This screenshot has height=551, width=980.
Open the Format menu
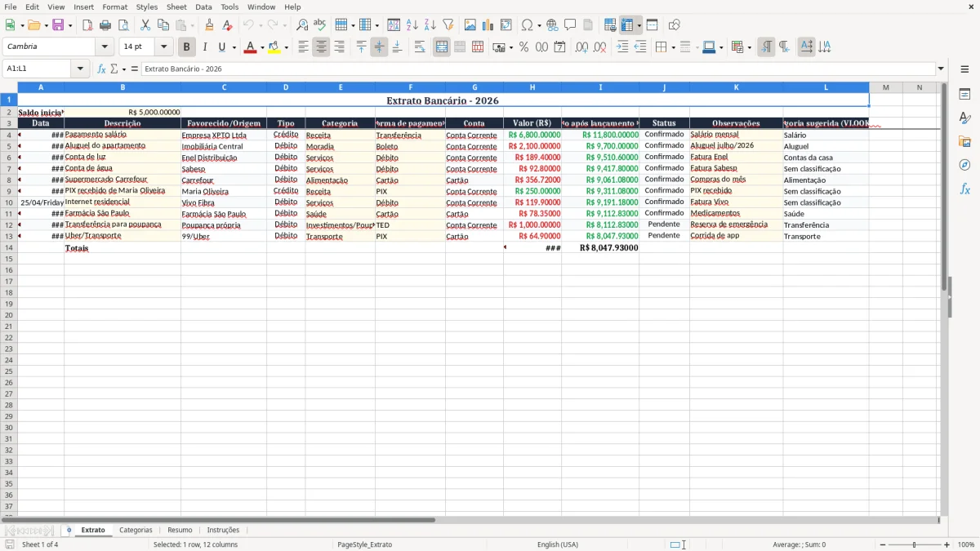114,7
